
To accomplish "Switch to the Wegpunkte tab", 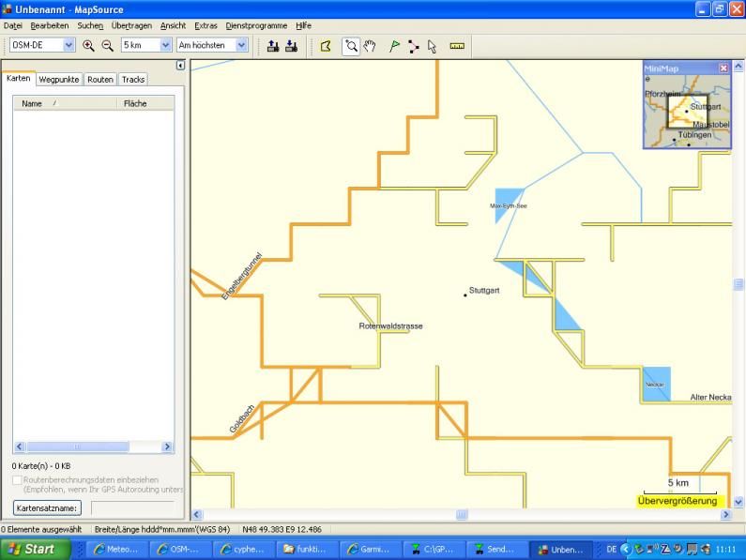I will pyautogui.click(x=59, y=80).
